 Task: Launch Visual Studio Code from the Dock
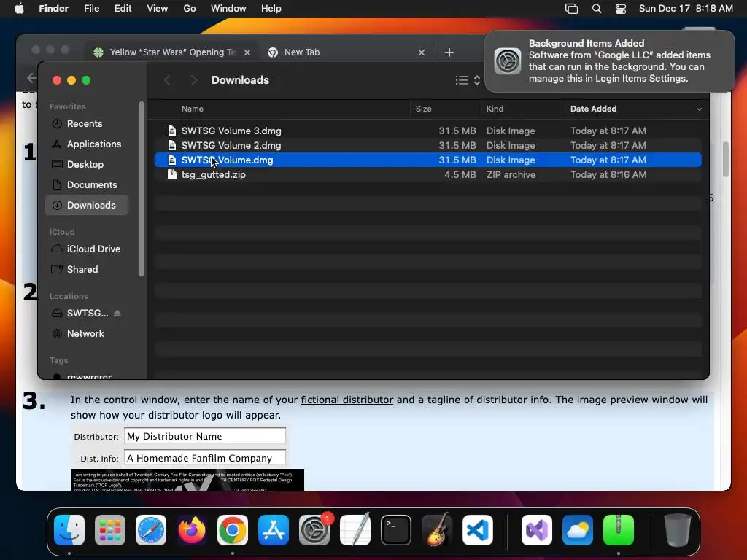click(x=477, y=529)
